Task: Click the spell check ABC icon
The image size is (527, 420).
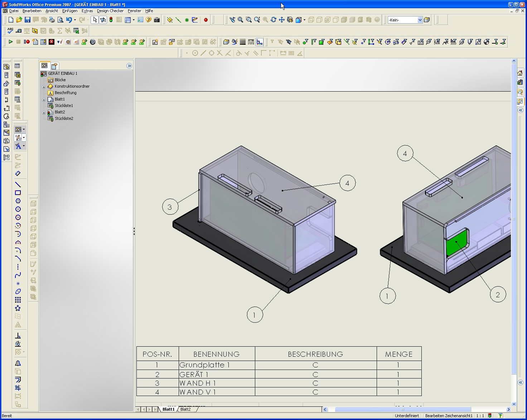Action: [x=10, y=31]
